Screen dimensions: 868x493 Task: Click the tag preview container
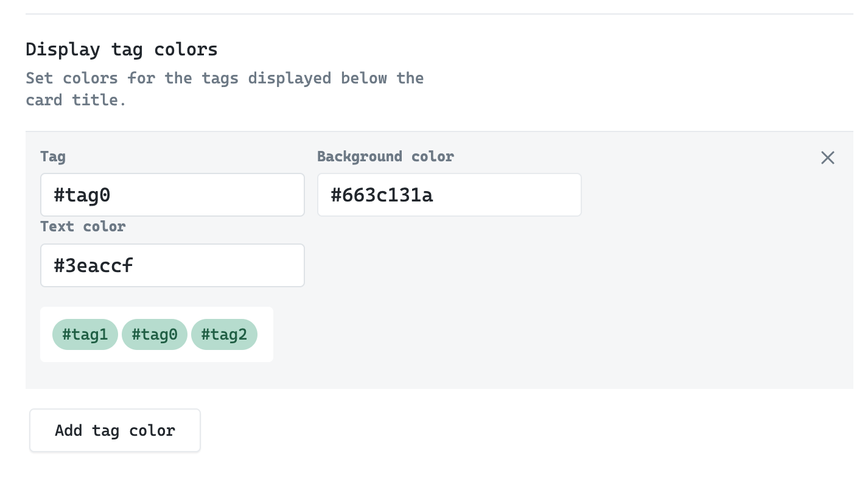point(156,334)
